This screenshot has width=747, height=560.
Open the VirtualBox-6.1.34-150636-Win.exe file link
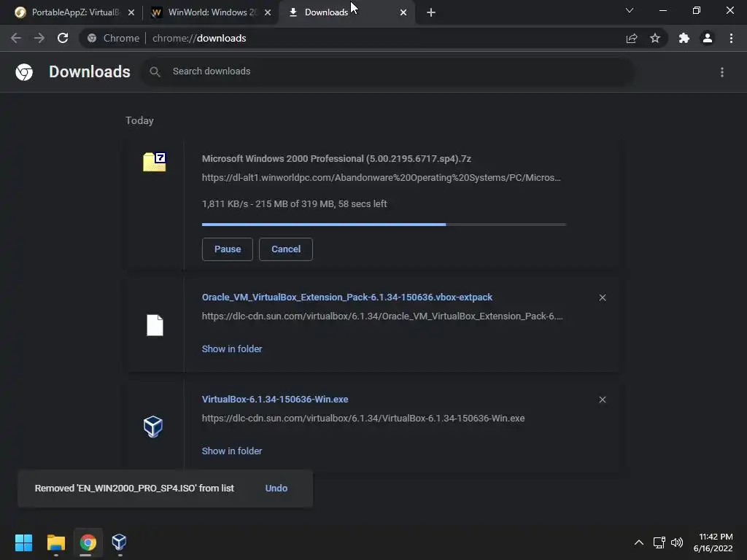click(x=275, y=399)
